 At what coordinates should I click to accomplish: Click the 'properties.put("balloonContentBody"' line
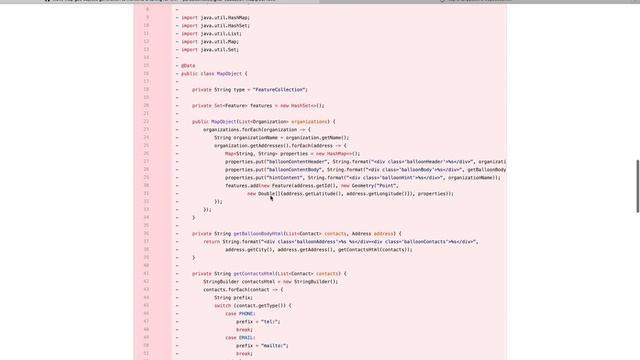click(x=365, y=170)
